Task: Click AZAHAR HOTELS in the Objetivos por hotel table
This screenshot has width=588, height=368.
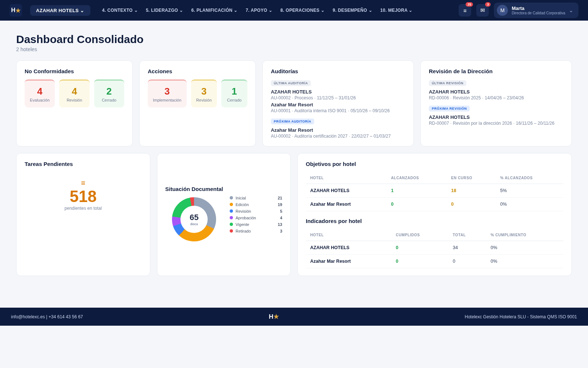Action: click(330, 191)
